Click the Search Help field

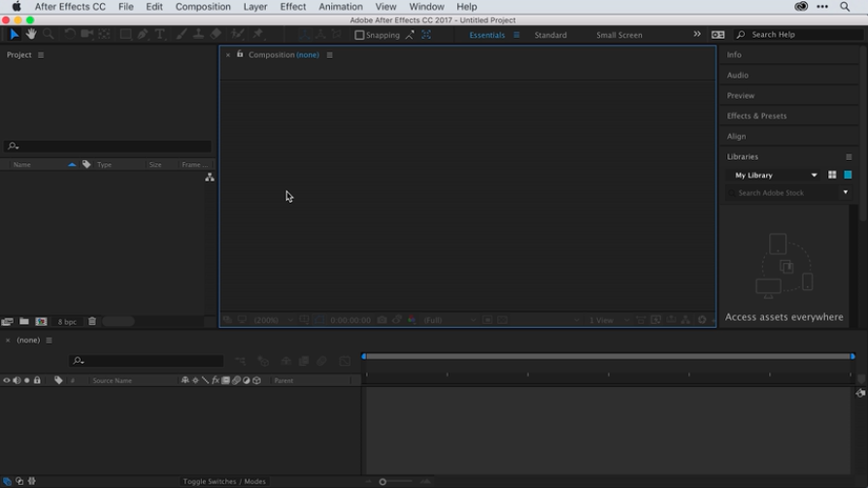[x=799, y=34]
